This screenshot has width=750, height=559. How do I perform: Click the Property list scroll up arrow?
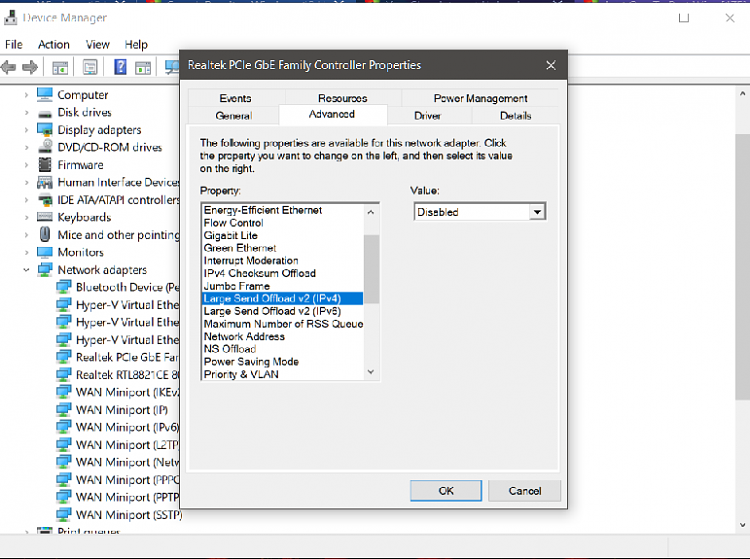pyautogui.click(x=371, y=211)
